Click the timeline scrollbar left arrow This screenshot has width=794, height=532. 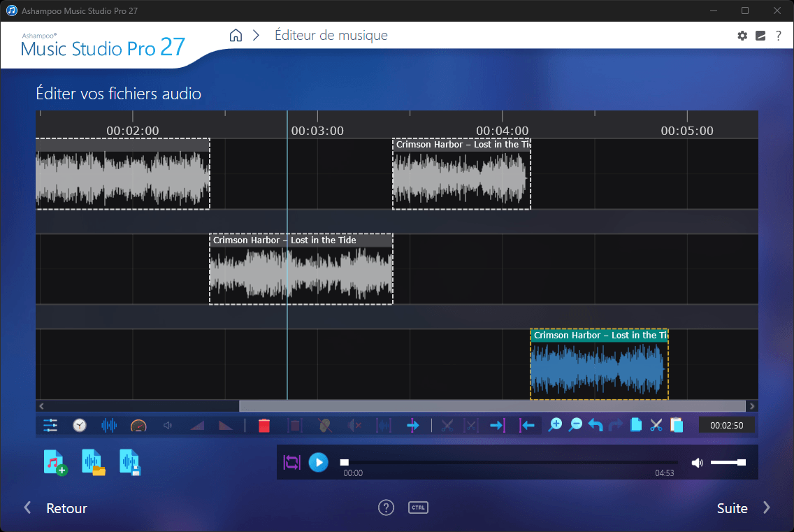tap(41, 406)
